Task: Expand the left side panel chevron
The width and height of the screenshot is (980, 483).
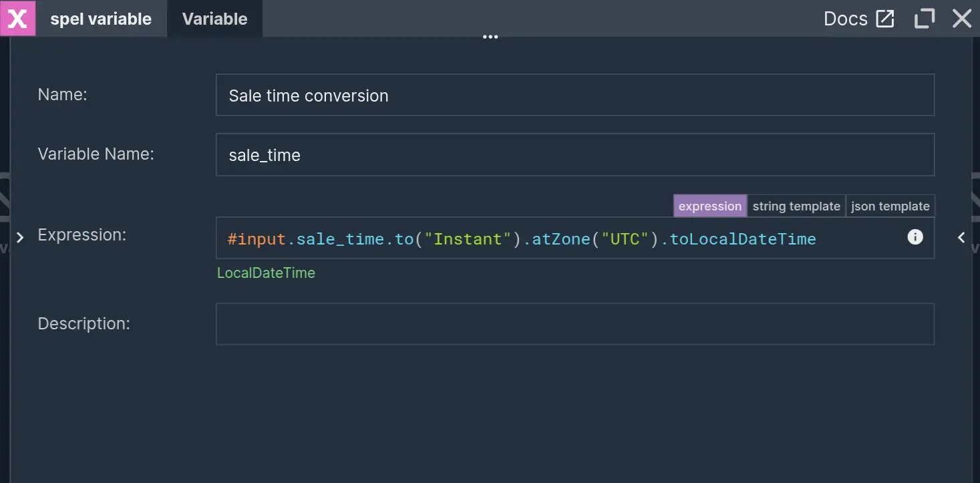Action: tap(20, 237)
